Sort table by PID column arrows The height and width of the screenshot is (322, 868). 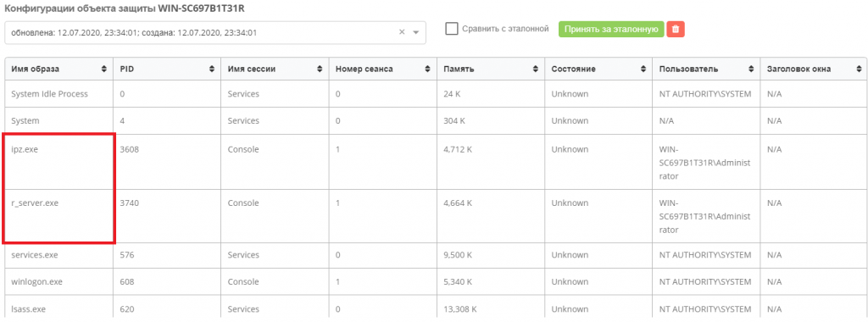[x=212, y=69]
